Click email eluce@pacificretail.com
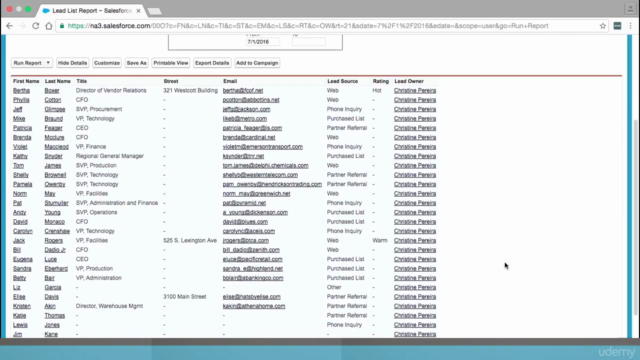640x360 pixels. point(252,260)
